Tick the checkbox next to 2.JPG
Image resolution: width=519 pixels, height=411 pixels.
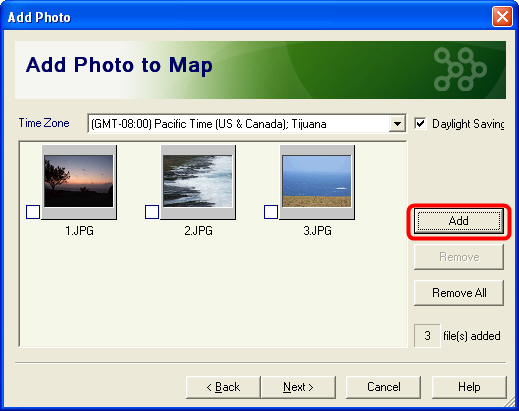click(x=152, y=212)
